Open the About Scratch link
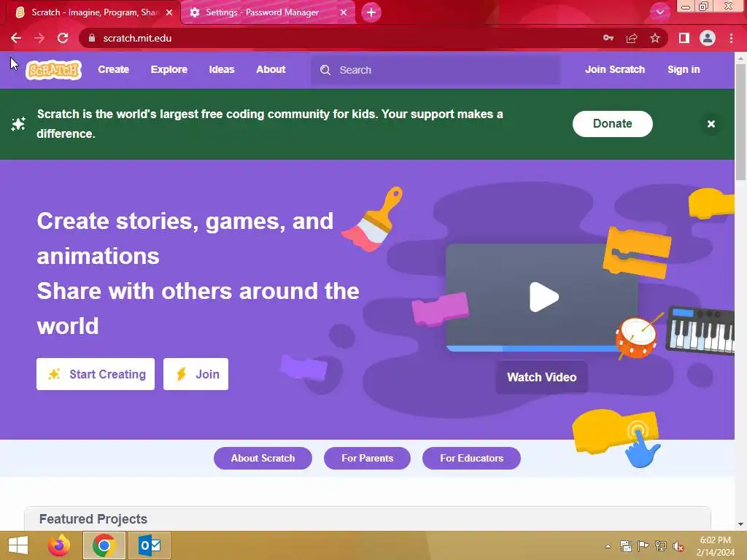The width and height of the screenshot is (747, 560). (263, 458)
